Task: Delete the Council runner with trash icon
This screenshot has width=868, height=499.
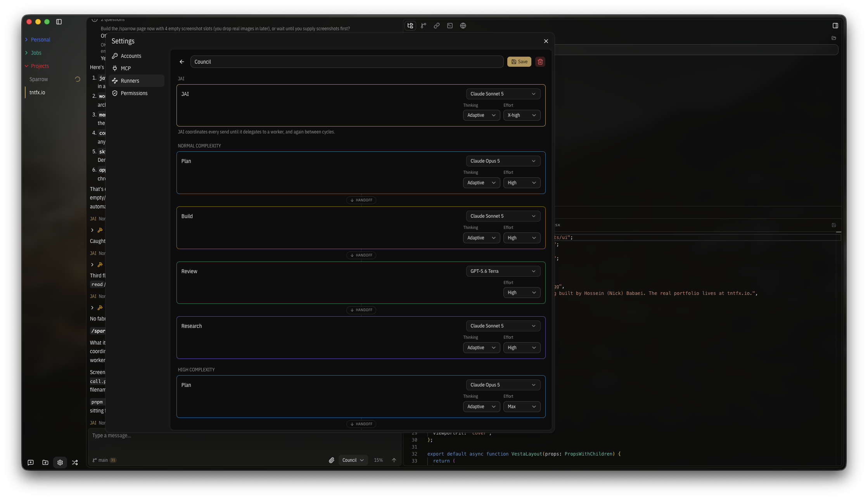Action: coord(540,62)
